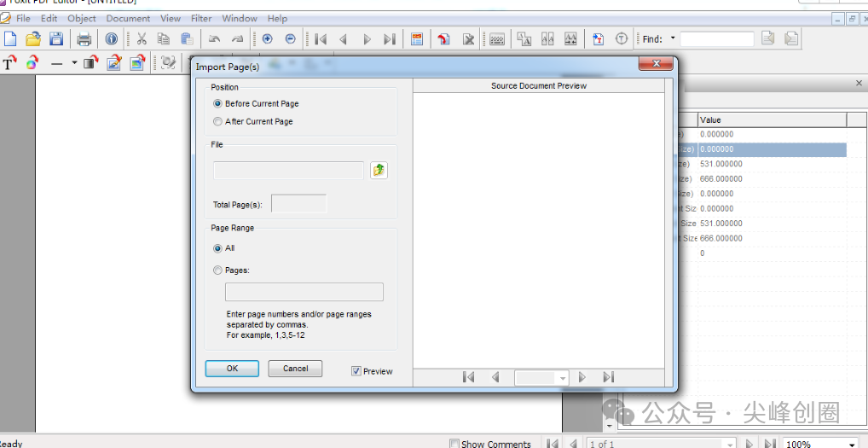Open the View menu
The width and height of the screenshot is (868, 448).
(171, 18)
